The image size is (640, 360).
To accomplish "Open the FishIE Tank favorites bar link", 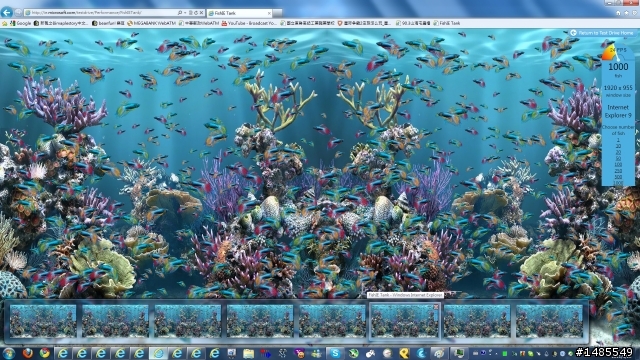I will click(447, 23).
